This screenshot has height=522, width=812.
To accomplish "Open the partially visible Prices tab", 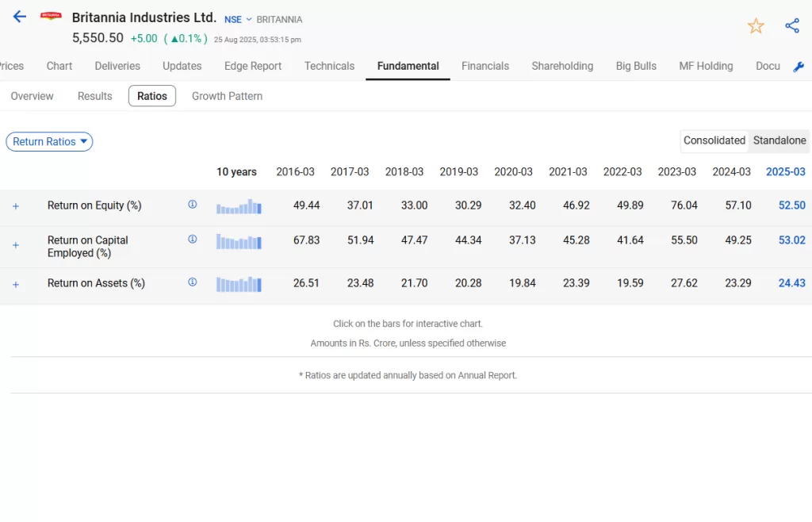I will tap(11, 67).
